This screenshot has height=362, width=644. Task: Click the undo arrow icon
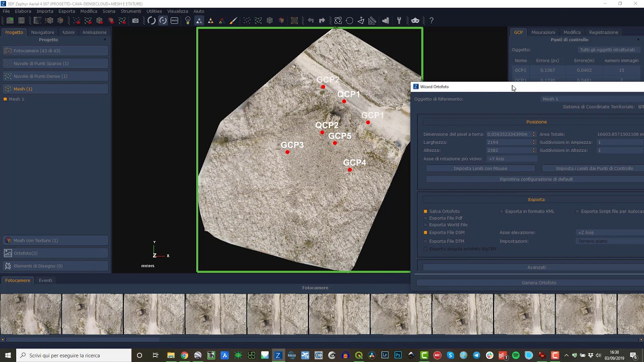(x=311, y=21)
